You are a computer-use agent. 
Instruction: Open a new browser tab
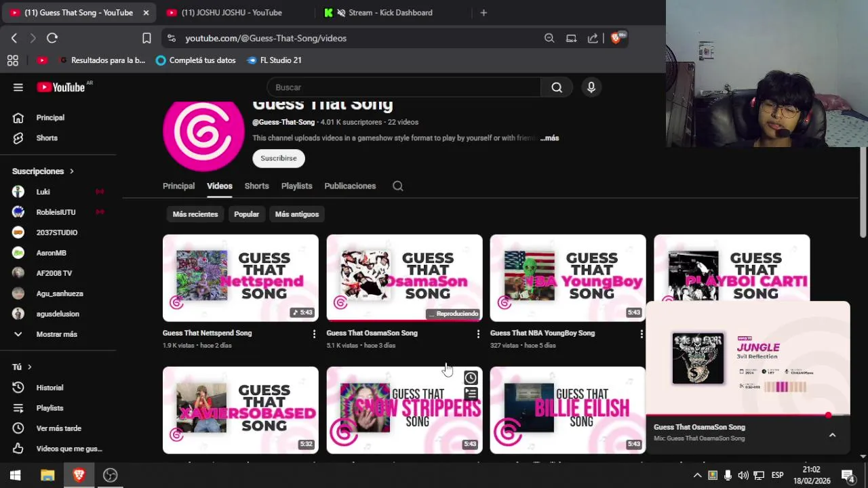[484, 12]
